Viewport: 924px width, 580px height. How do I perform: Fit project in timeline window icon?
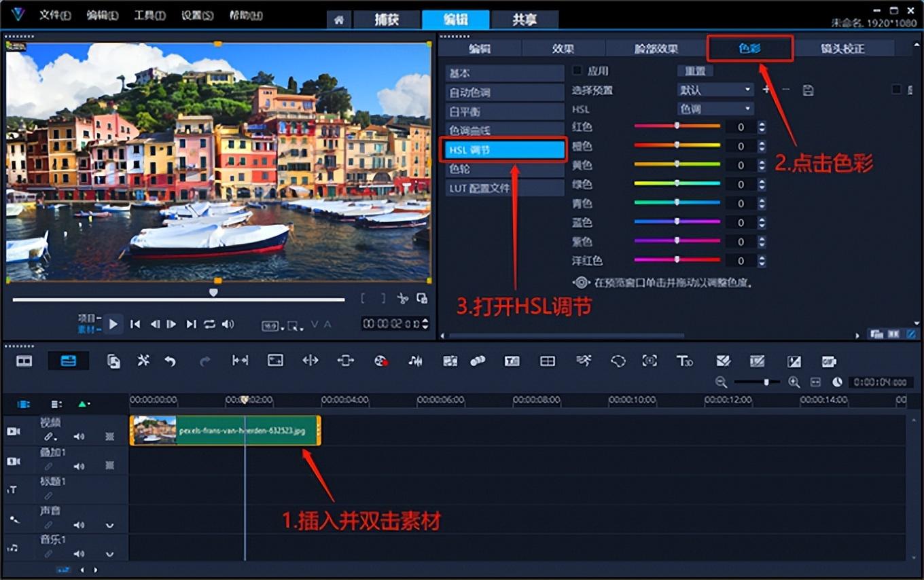click(816, 382)
